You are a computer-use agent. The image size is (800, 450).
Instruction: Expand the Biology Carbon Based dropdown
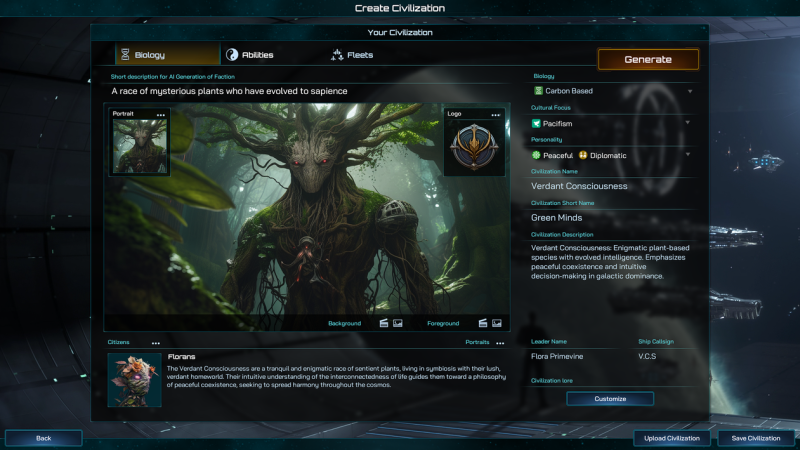coord(690,91)
